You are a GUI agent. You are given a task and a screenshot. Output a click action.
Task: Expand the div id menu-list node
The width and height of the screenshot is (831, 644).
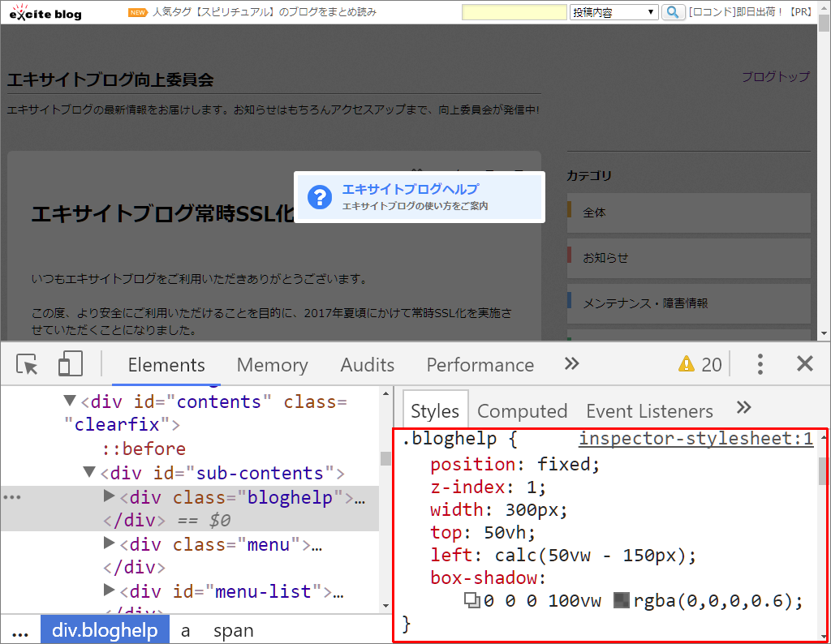pos(110,590)
